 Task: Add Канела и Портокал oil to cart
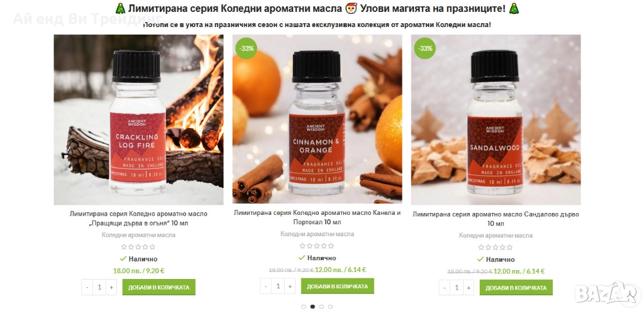[x=338, y=286]
